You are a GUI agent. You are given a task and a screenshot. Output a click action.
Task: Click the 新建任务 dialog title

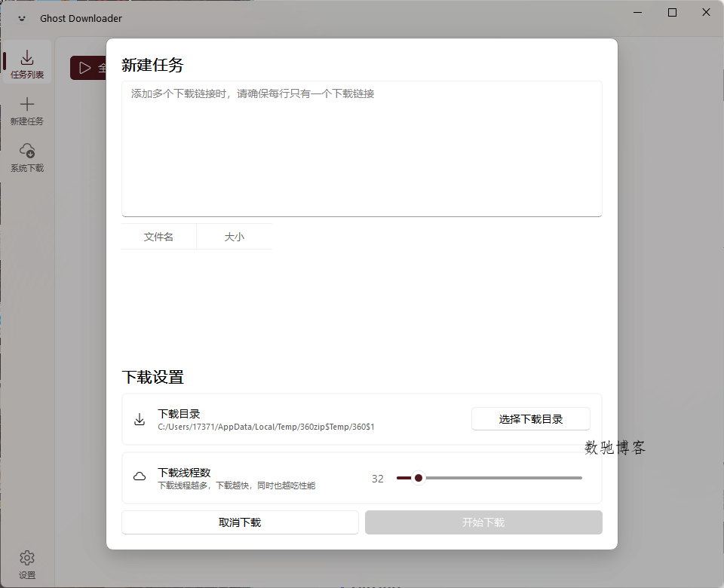tap(153, 65)
